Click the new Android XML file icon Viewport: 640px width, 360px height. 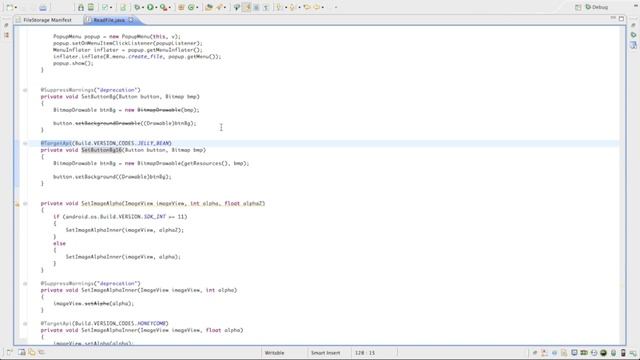tap(123, 7)
